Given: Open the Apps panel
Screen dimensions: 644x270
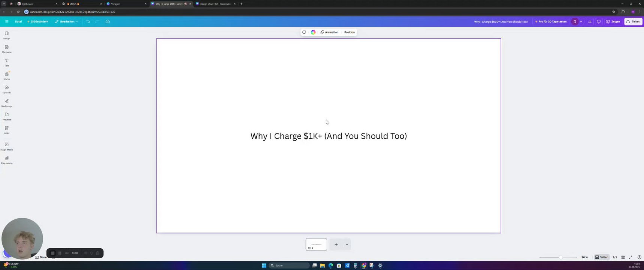Looking at the screenshot, I should click(7, 130).
